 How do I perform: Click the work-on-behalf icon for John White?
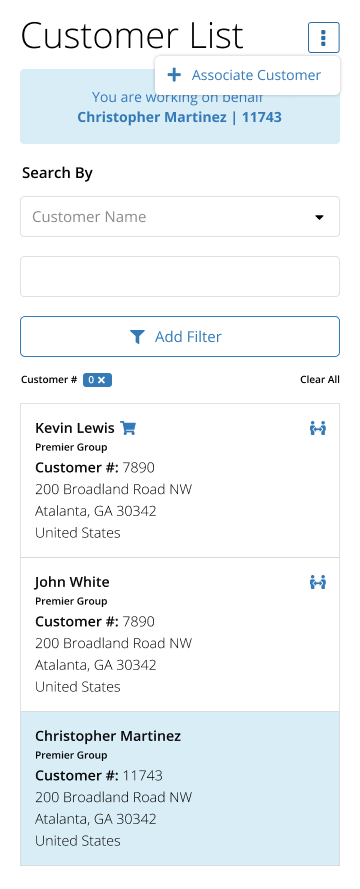coord(318,582)
